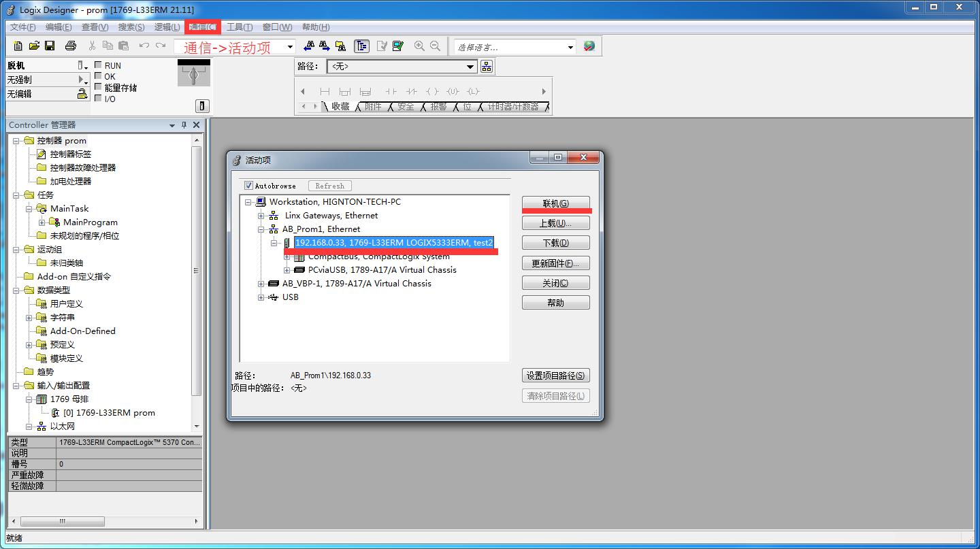Click the online help globe icon
980x549 pixels.
(x=589, y=46)
